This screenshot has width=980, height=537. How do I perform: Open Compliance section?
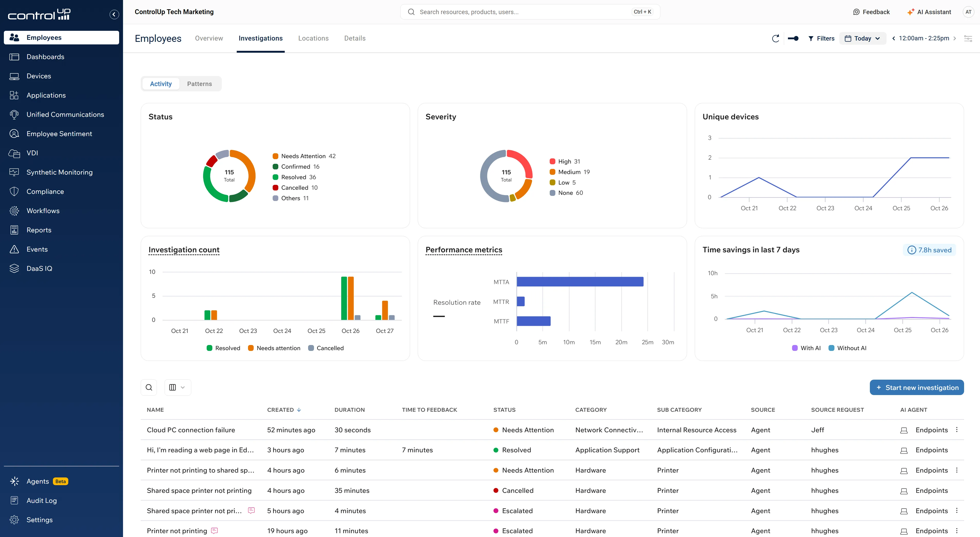tap(61, 191)
